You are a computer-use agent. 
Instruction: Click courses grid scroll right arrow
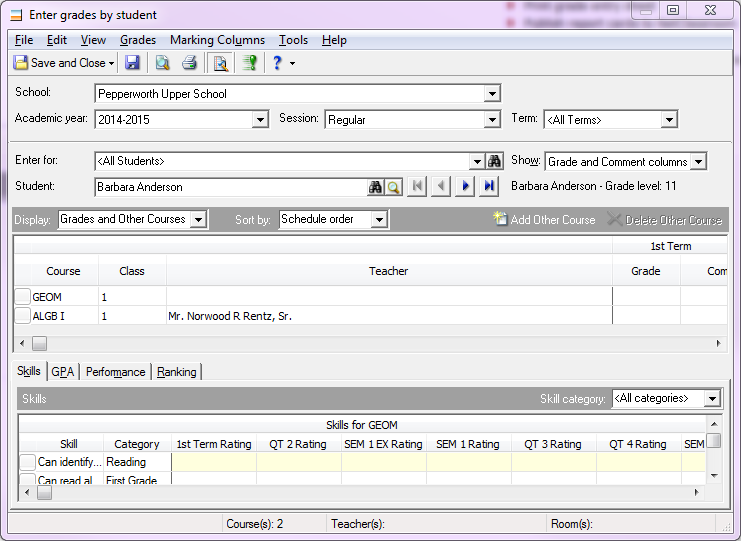click(x=718, y=343)
